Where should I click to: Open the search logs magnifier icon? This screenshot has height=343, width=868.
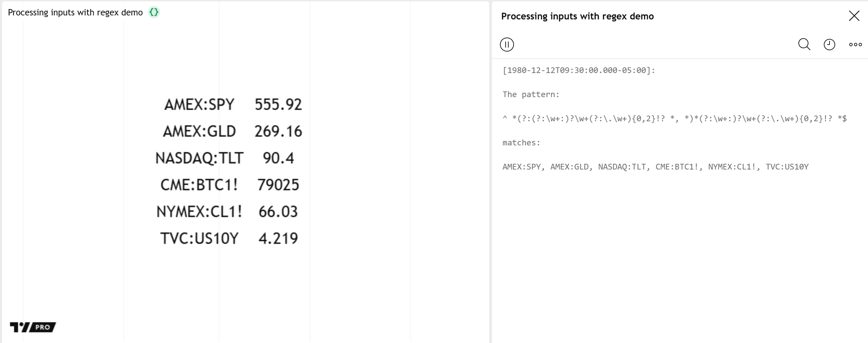(x=804, y=45)
